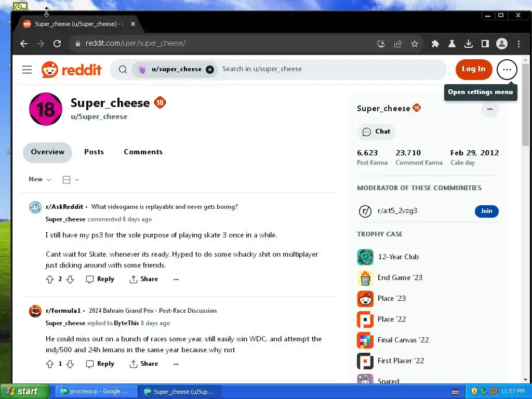Click the install app icon in address bar
This screenshot has width=532, height=399.
coord(381,44)
